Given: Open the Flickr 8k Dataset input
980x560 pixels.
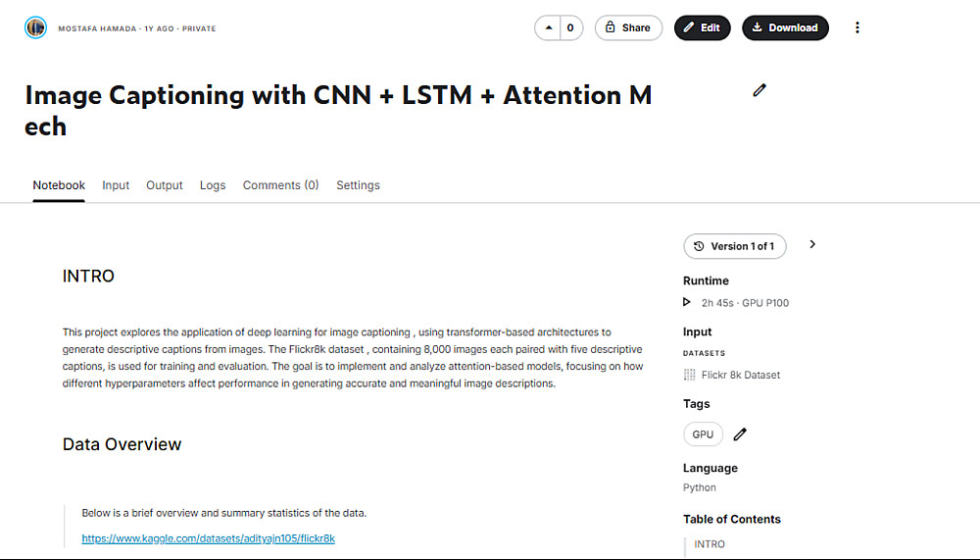Looking at the screenshot, I should (741, 375).
